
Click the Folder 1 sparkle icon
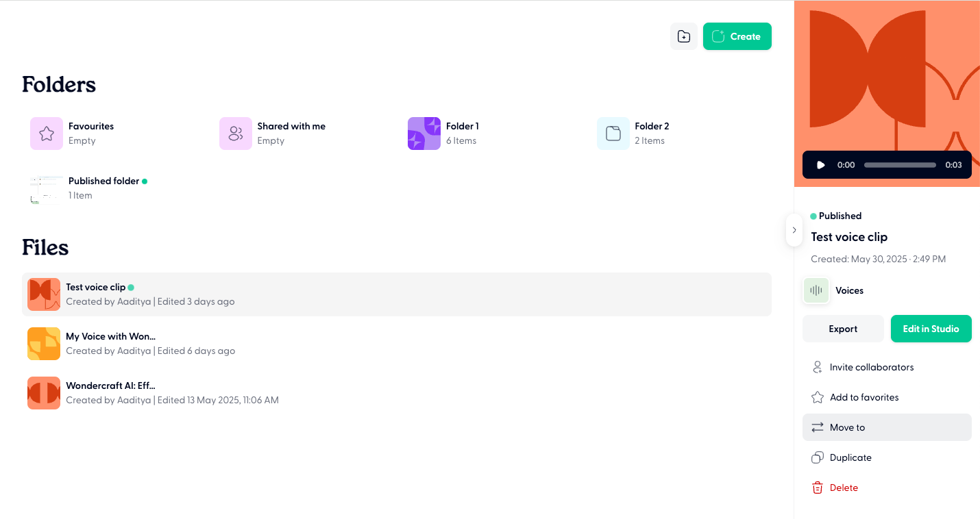click(x=424, y=134)
